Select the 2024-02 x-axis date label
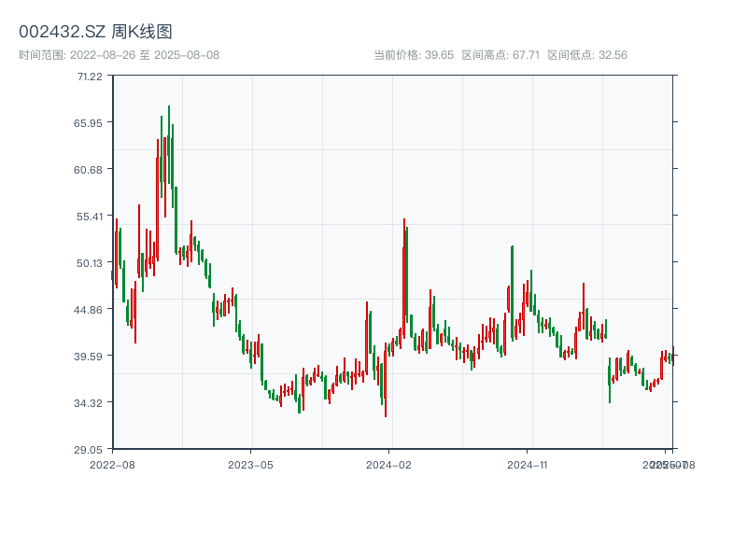This screenshot has width=747, height=560. coord(389,464)
